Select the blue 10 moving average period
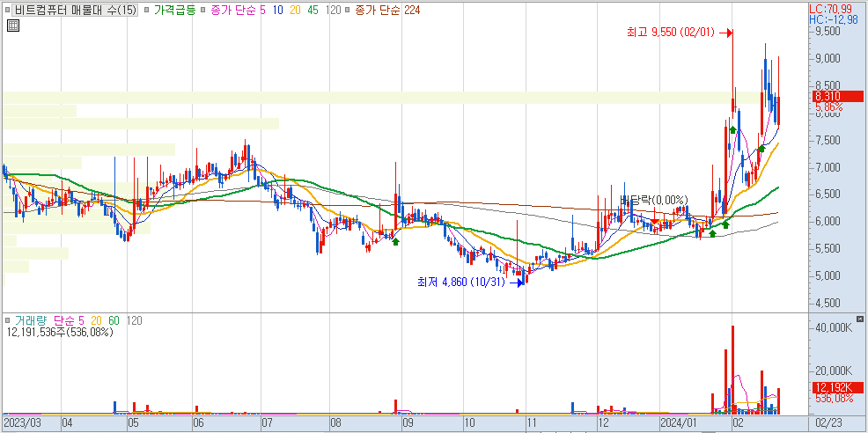Screen dimensions: 868x433 pos(278,10)
